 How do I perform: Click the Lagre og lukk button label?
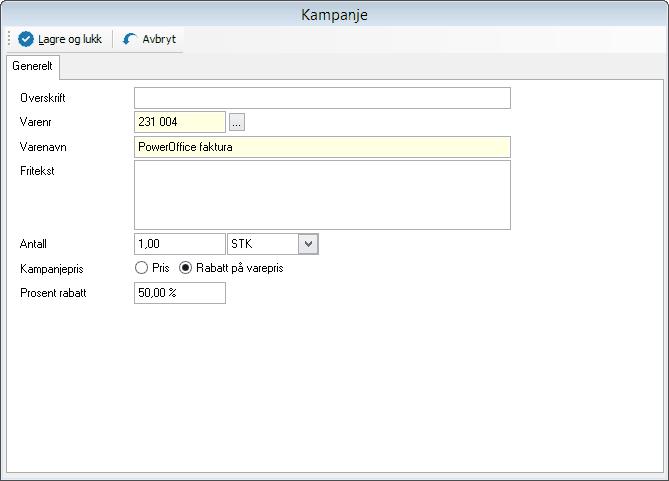pos(70,39)
